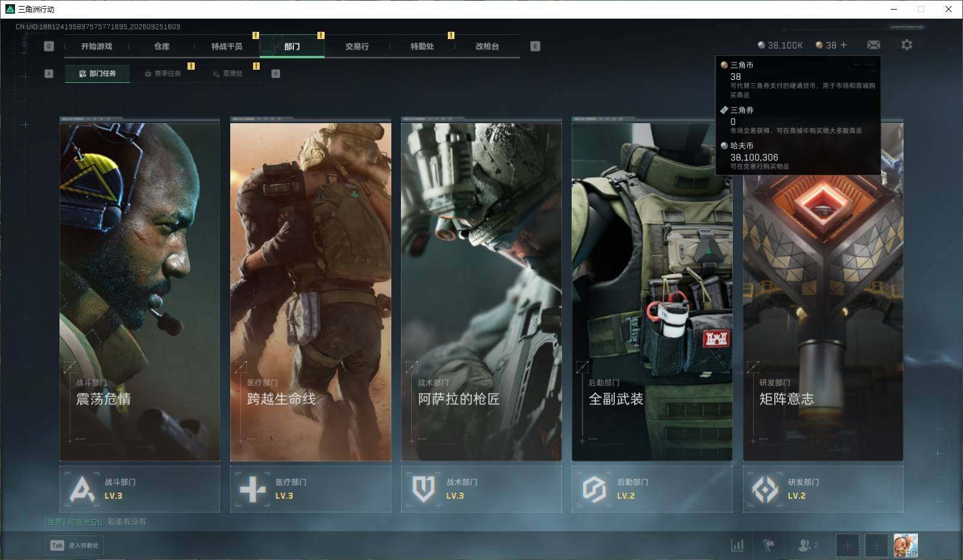Click the 医疗部门 LV.3 level text
The width and height of the screenshot is (963, 560).
[x=284, y=496]
